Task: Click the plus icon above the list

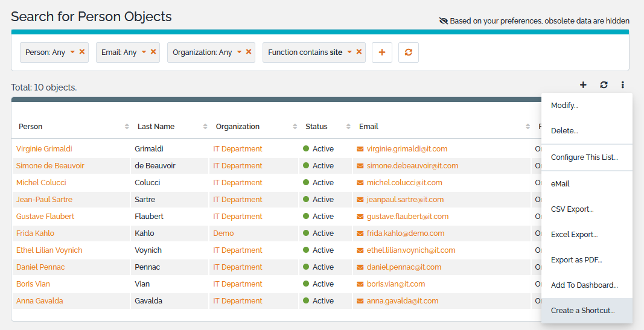Action: pos(583,85)
